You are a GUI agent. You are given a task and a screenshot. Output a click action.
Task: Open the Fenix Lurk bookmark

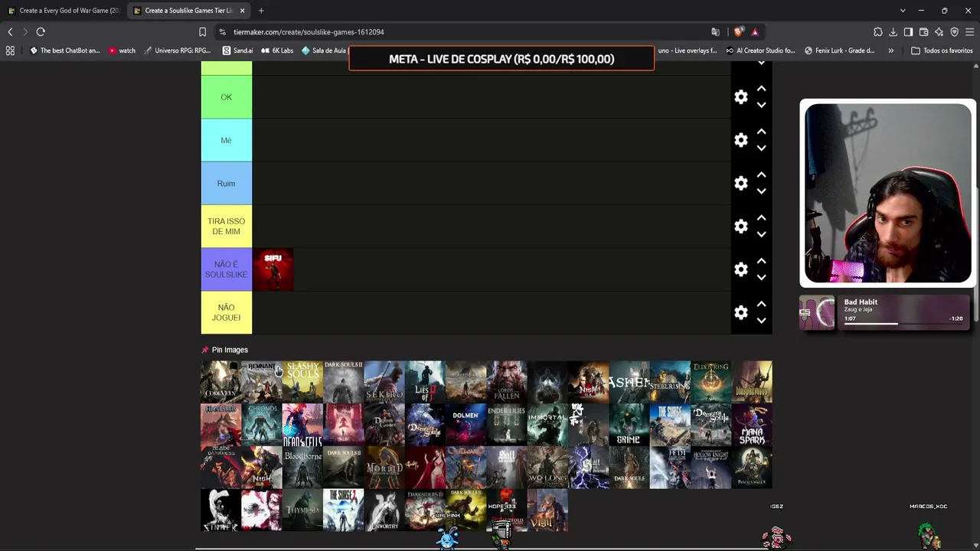(x=839, y=51)
